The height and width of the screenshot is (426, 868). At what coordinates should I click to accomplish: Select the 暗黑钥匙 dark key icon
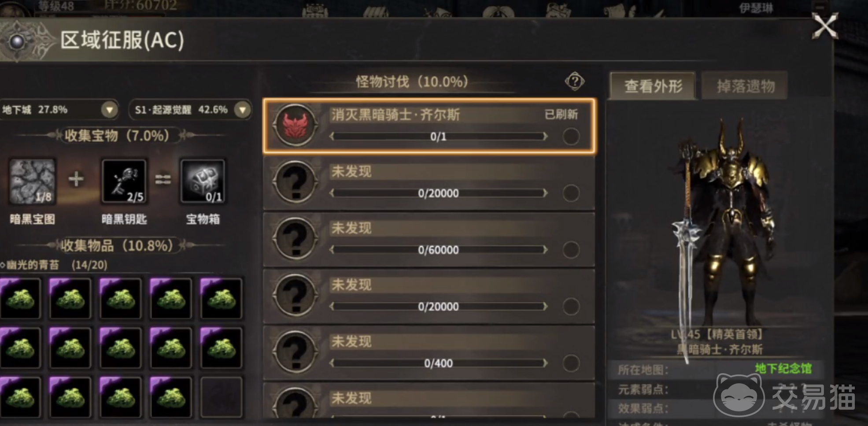pos(124,182)
